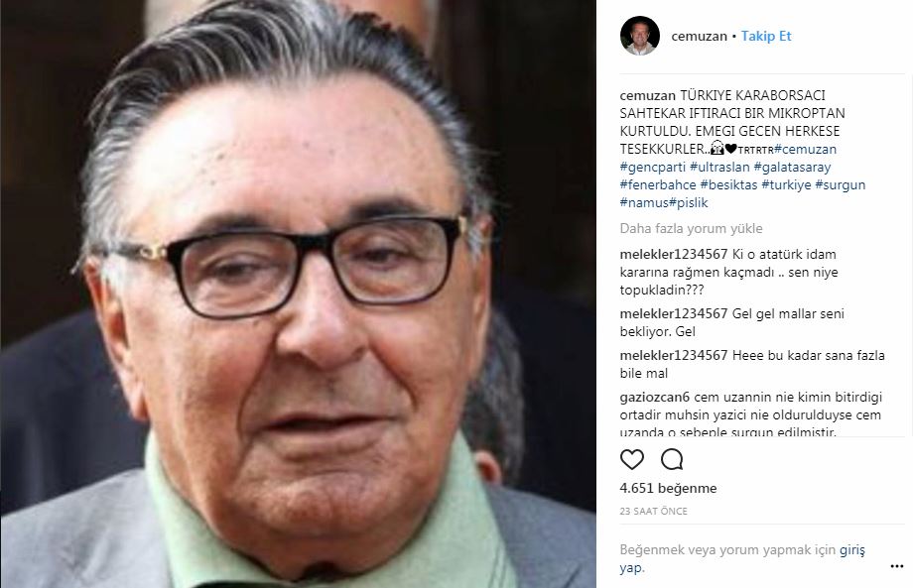Click the 23 SAAT ÖNCE timestamp
This screenshot has height=588, width=913.
pos(653,512)
